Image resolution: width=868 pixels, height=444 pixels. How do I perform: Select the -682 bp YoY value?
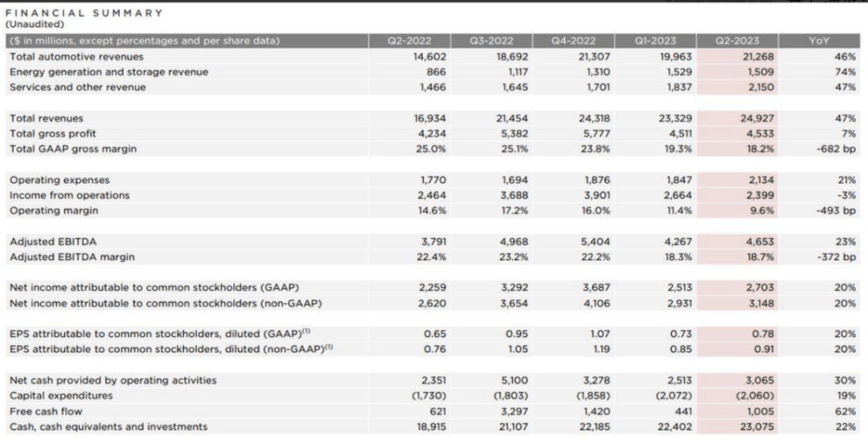click(x=836, y=149)
